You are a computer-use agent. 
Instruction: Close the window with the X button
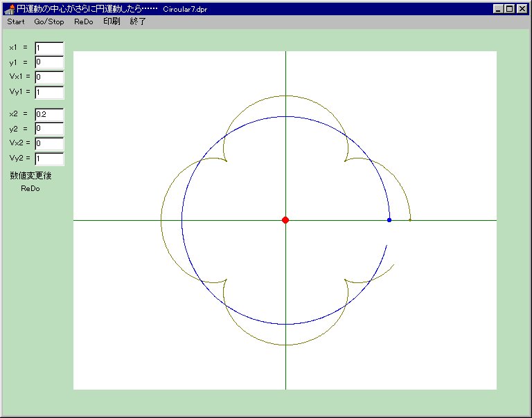[x=522, y=9]
